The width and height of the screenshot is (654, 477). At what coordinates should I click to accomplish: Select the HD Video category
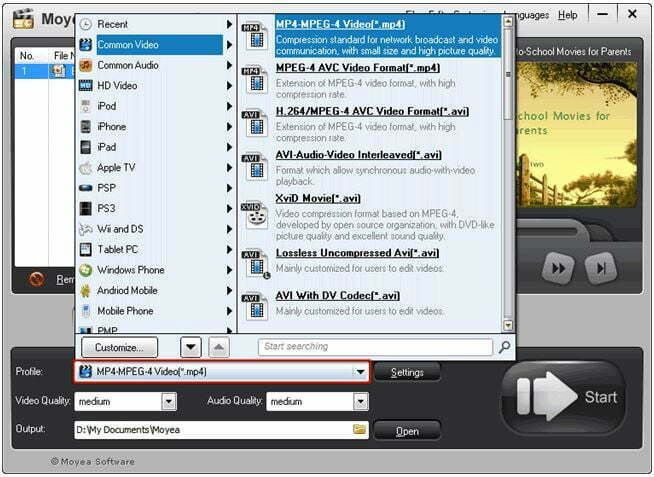(155, 85)
